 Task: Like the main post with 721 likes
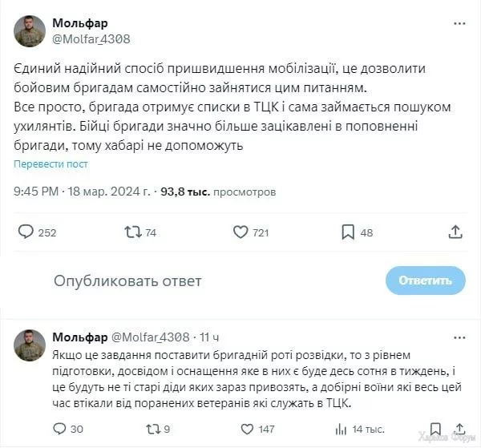coord(240,232)
